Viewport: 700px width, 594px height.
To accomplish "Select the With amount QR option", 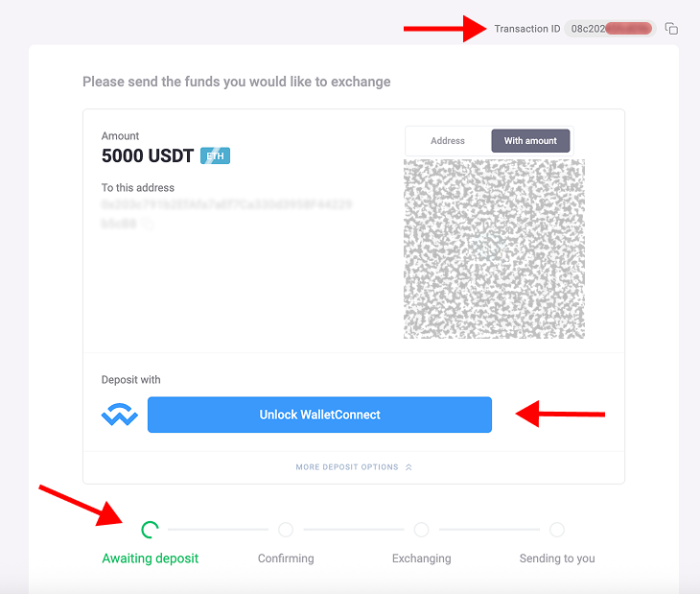I will 530,141.
